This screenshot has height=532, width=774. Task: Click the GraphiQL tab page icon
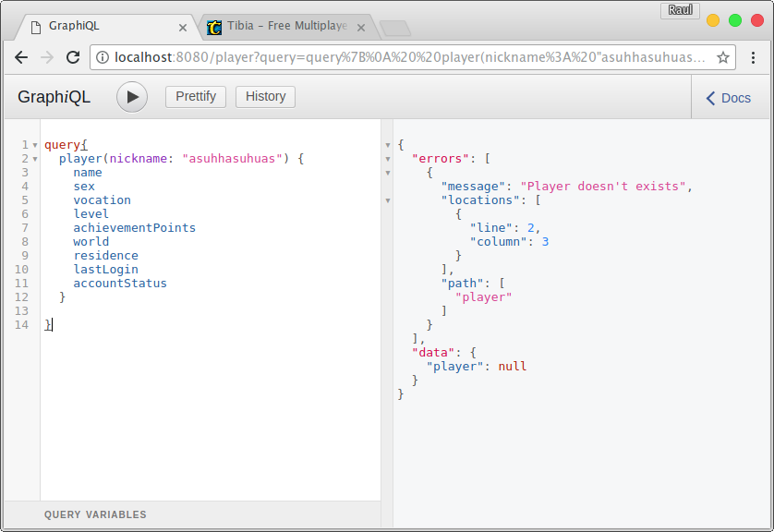tap(35, 27)
